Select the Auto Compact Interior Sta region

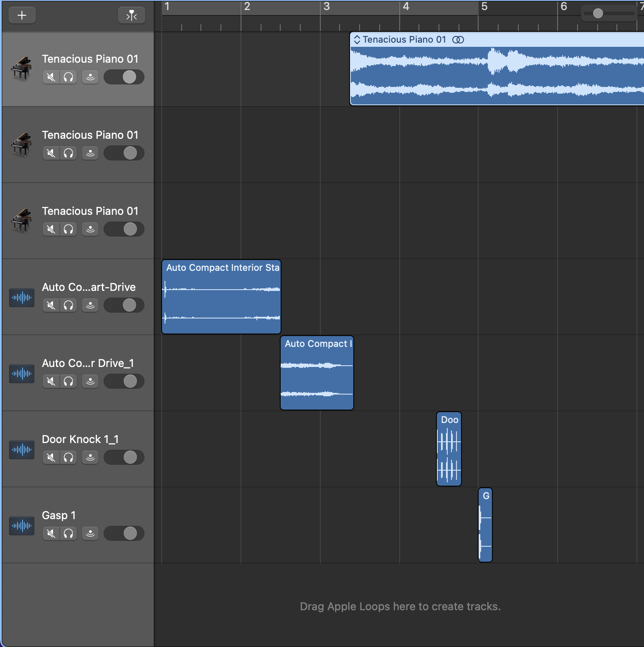221,297
